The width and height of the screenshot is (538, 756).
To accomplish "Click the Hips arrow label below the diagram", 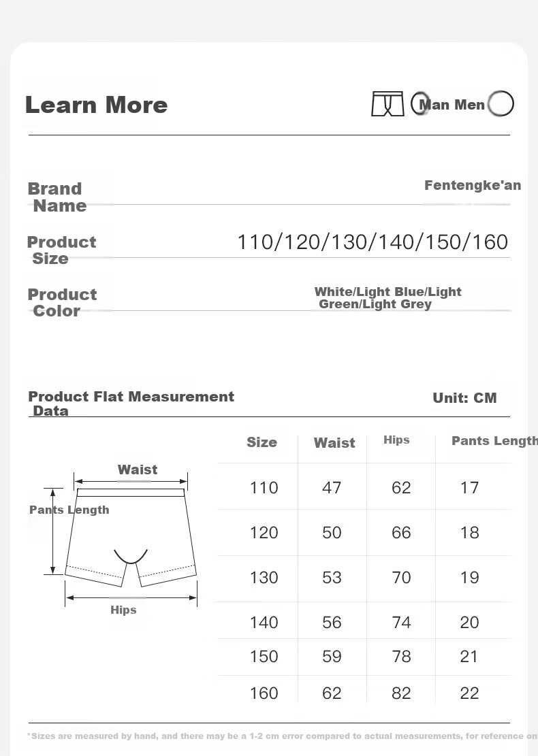I will click(x=123, y=610).
